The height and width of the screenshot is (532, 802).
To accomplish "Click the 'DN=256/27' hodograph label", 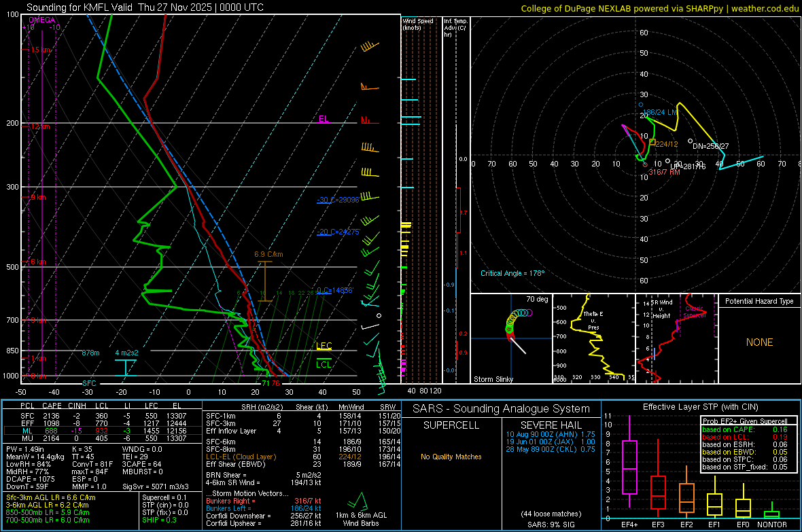I will pyautogui.click(x=710, y=146).
